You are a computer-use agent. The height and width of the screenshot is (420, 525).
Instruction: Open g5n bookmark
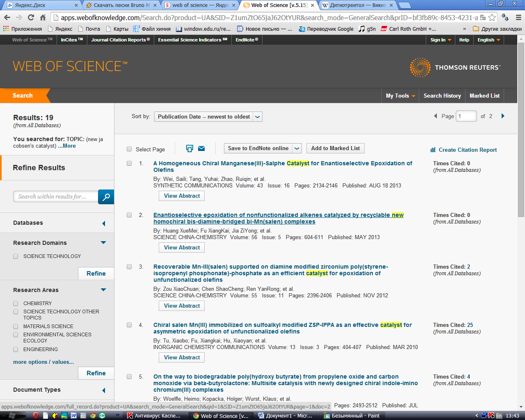coord(367,29)
